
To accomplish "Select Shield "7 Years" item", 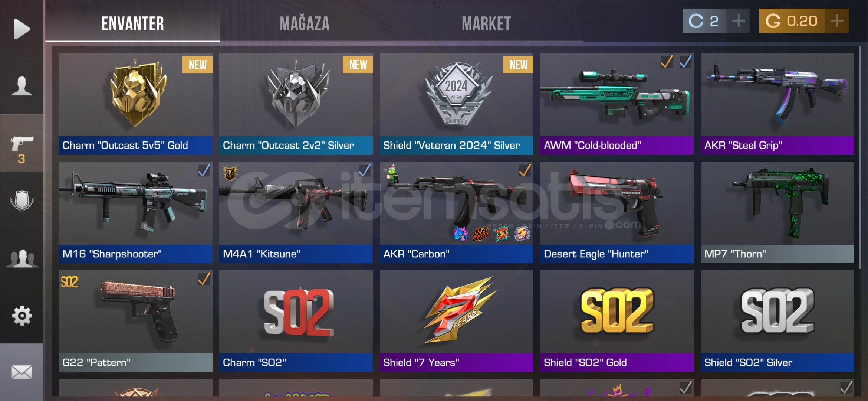I will point(456,321).
